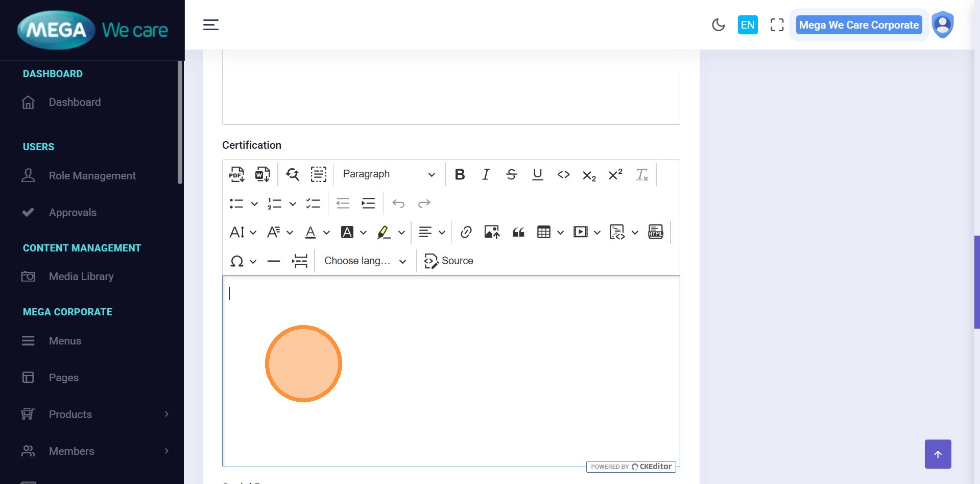Toggle dark mode moon icon

[718, 25]
